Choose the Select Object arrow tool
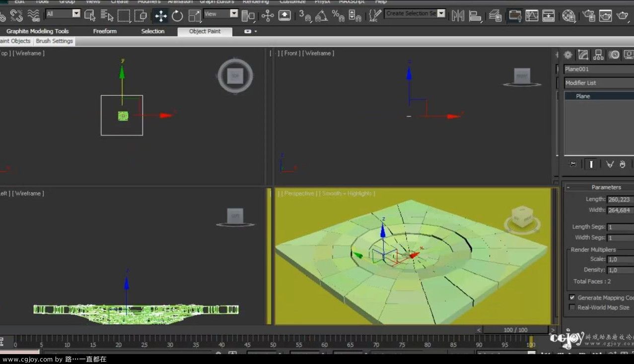This screenshot has height=364, width=634. [x=90, y=15]
